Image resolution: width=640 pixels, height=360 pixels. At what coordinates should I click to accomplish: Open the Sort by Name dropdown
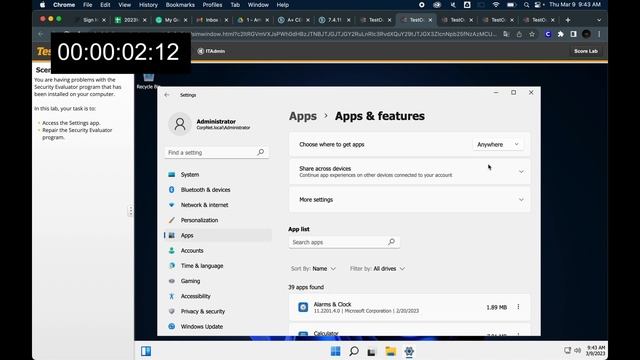[x=313, y=269]
